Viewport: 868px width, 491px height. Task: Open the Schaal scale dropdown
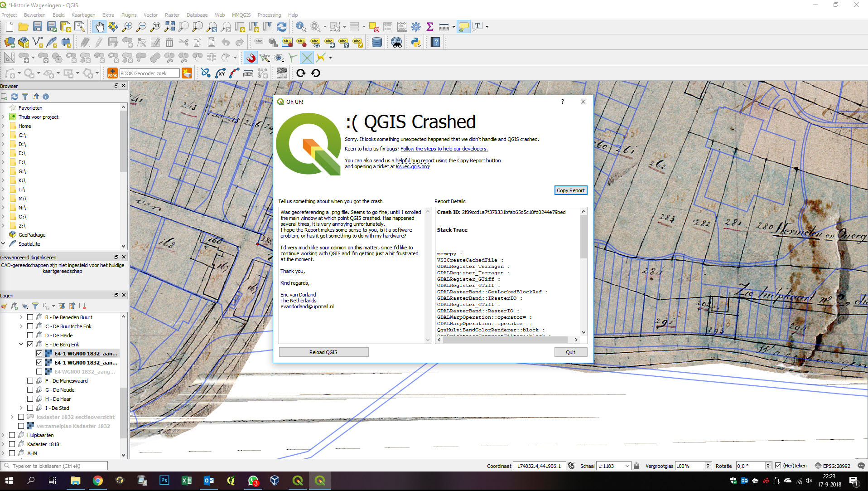point(627,466)
